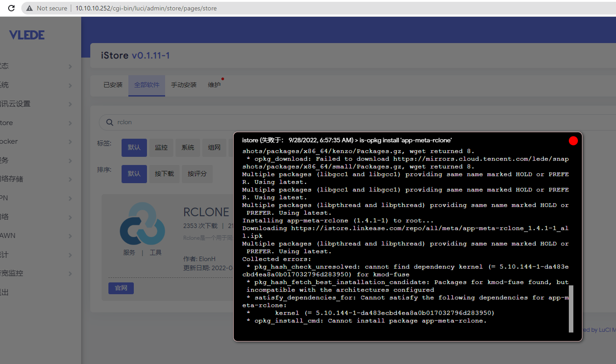
Task: Expand the 网络存储 sidebar menu
Action: click(x=36, y=179)
